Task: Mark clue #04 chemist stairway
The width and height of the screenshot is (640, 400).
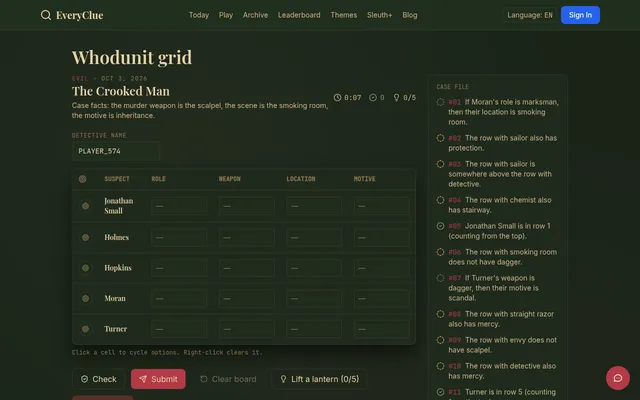Action: (x=440, y=200)
